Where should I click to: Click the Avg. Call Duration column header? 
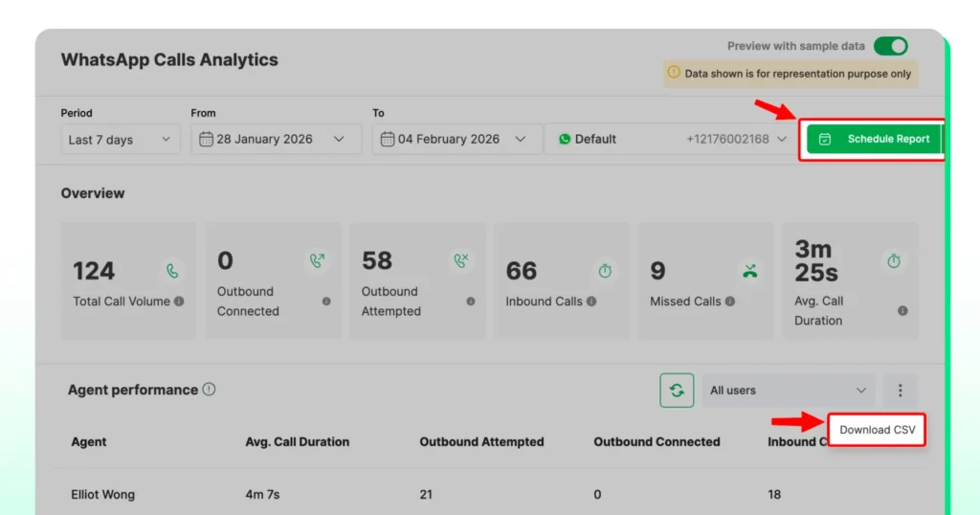(x=298, y=442)
